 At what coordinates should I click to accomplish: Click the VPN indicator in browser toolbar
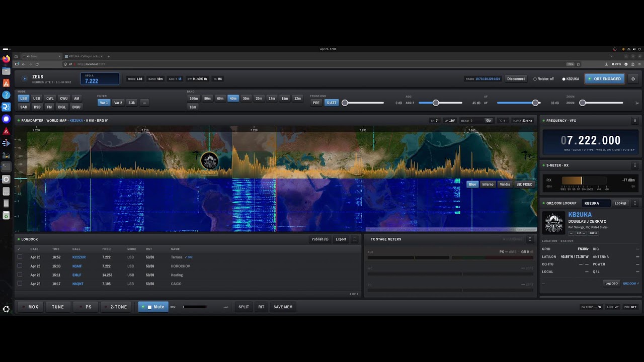click(x=616, y=64)
